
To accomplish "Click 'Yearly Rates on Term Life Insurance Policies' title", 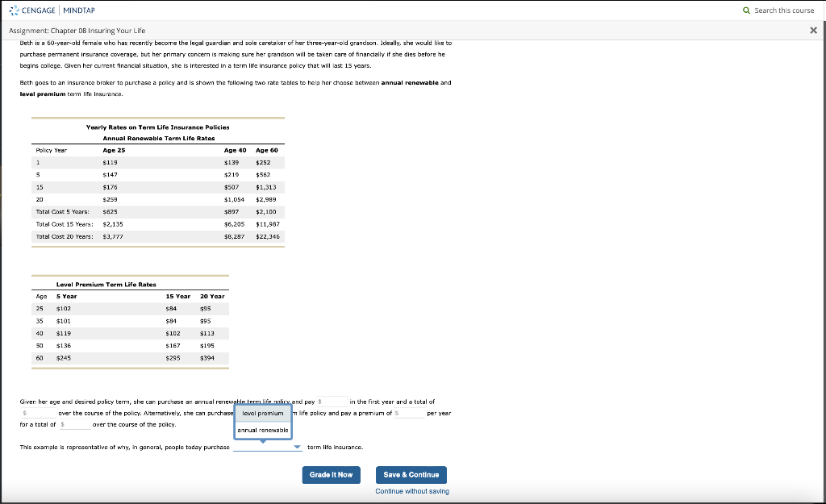I will click(x=157, y=127).
